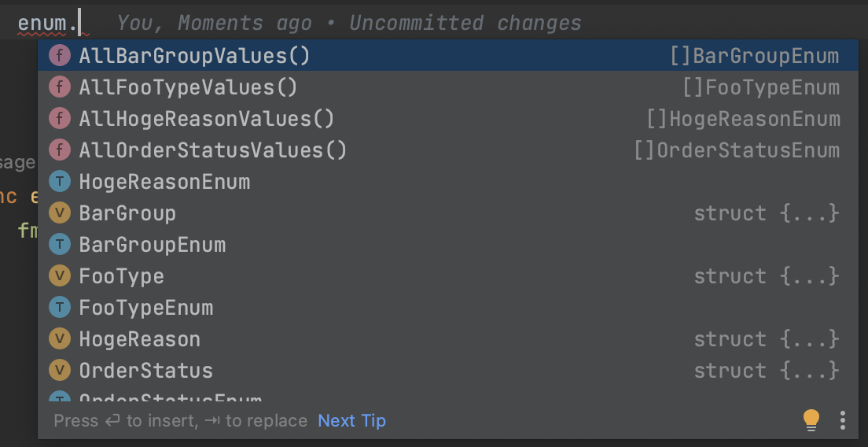Open the Next Tip link

pos(351,421)
